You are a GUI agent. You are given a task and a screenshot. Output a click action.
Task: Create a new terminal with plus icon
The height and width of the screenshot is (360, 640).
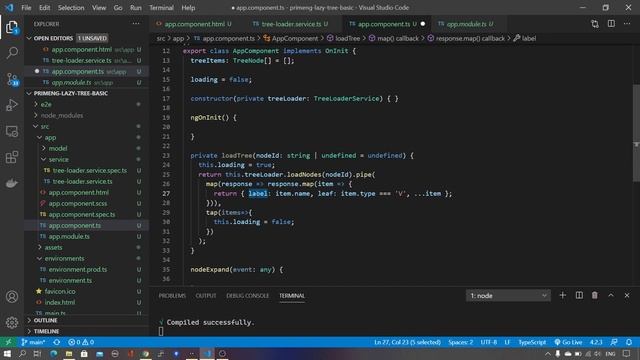562,295
